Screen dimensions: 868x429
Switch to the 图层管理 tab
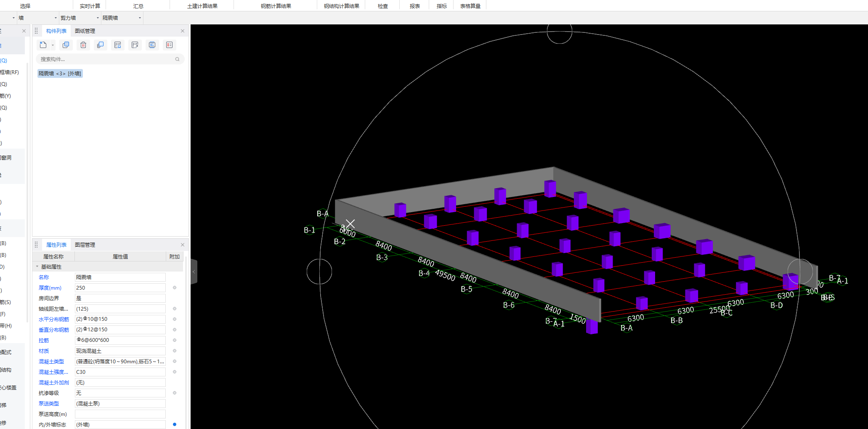pos(85,245)
